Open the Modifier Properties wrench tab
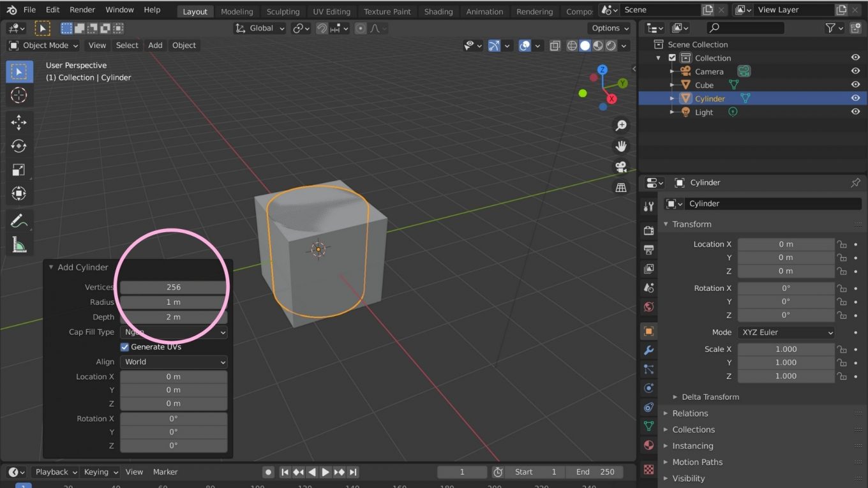Image resolution: width=868 pixels, height=488 pixels. [648, 350]
